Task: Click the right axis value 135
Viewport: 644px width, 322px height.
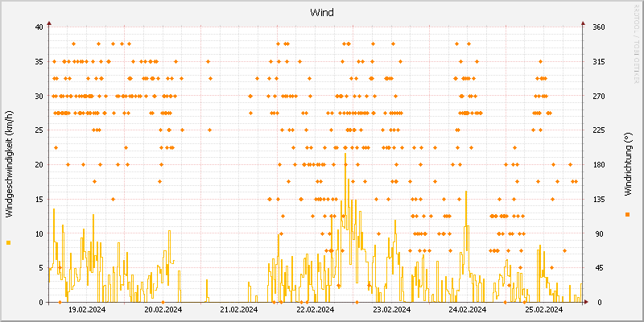Action: coord(599,199)
